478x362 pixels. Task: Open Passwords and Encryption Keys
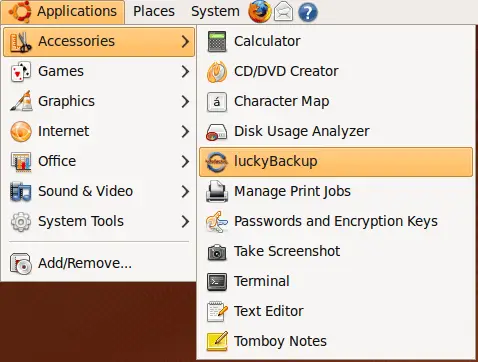[336, 221]
